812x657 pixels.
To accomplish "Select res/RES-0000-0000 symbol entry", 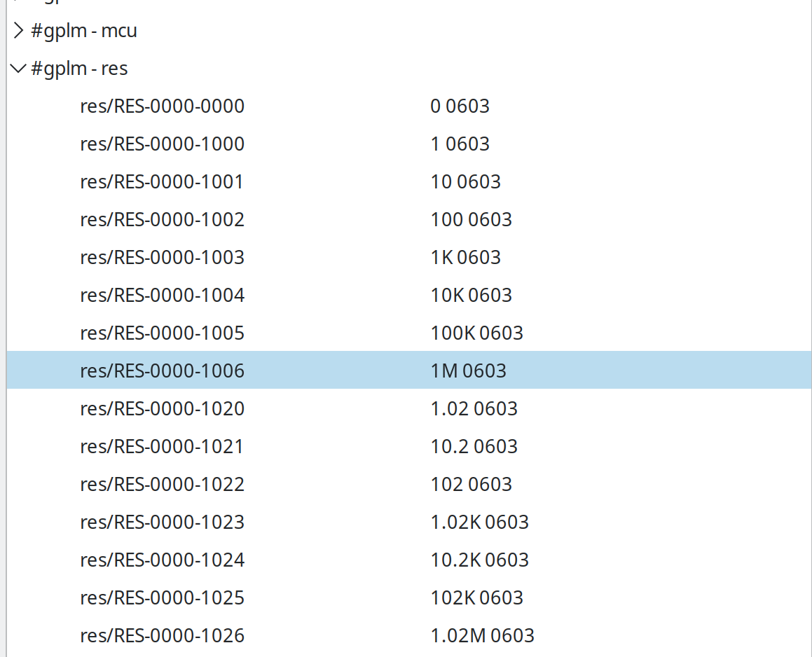I will click(162, 106).
